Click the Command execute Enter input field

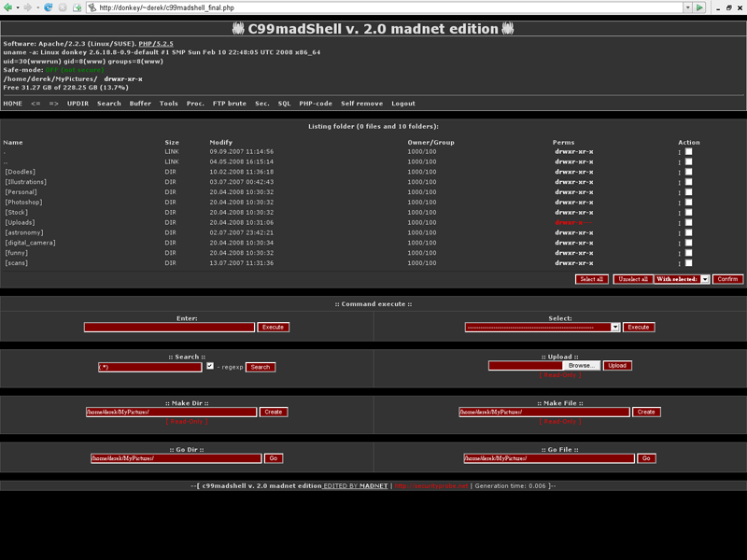pos(169,328)
